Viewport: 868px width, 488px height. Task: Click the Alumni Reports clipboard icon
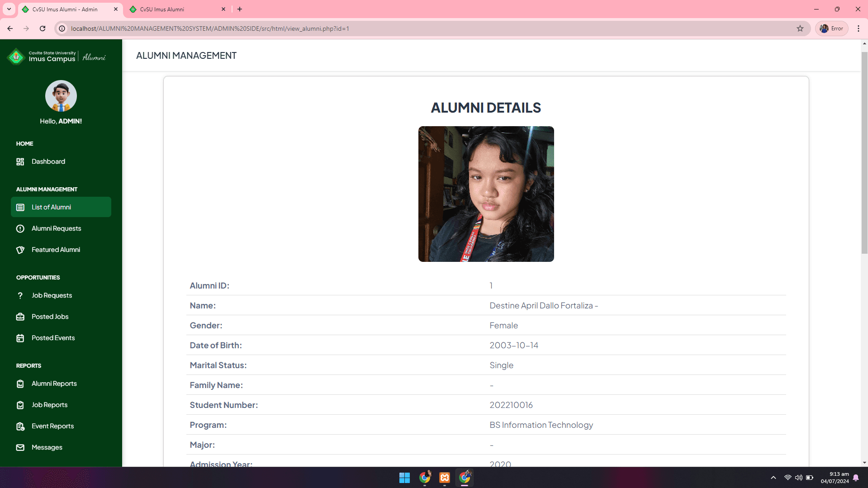click(20, 384)
